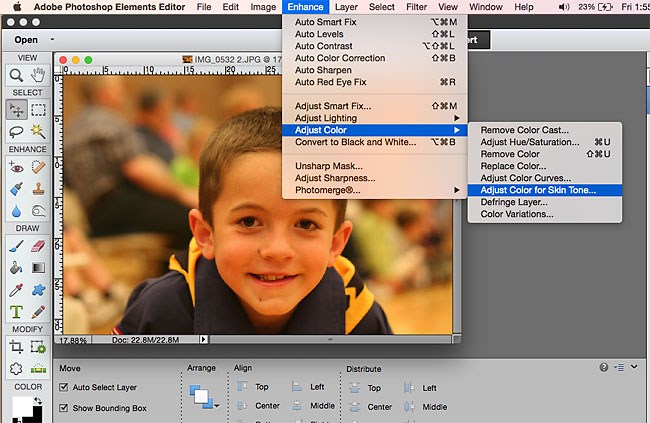Screen dimensions: 650x423
Task: Distribute layers by Middle
Action: [x=426, y=407]
